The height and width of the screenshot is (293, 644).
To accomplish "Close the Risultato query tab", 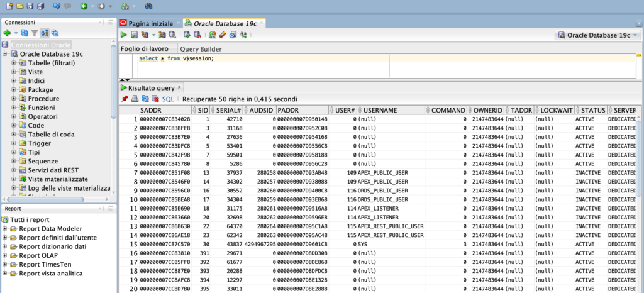I will click(x=179, y=88).
